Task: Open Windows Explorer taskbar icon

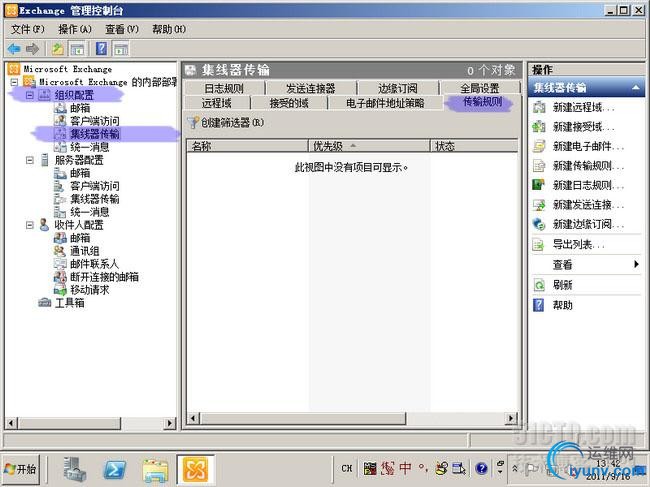Action: [x=155, y=469]
